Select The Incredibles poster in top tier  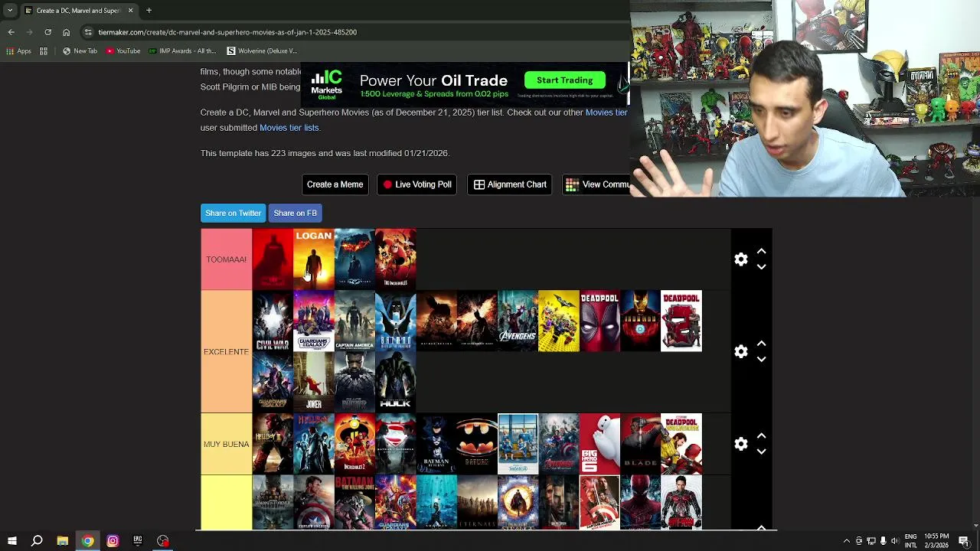396,259
